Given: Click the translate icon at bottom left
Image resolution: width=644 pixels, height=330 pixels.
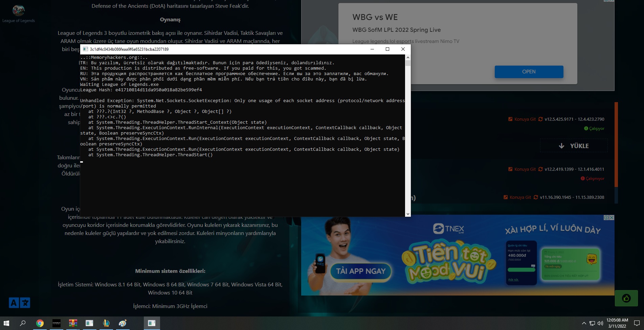Looking at the screenshot, I should pos(19,303).
